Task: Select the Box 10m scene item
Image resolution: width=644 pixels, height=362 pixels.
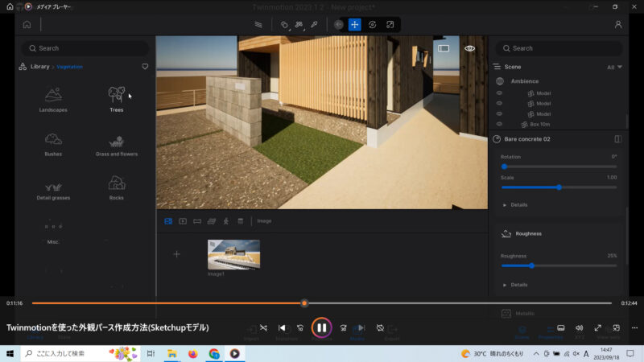Action: [x=539, y=125]
